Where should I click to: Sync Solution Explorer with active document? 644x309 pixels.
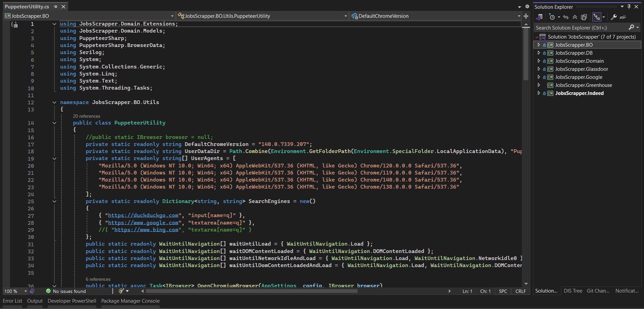click(566, 17)
